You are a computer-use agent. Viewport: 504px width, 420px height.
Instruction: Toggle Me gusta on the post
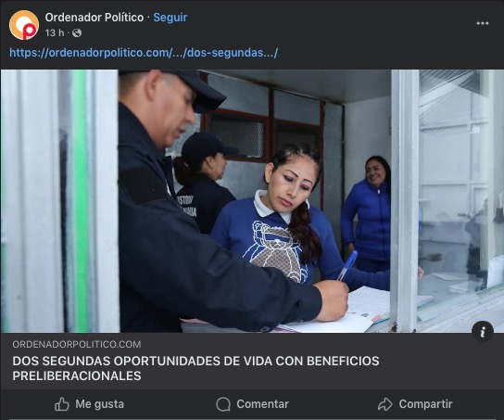[89, 404]
